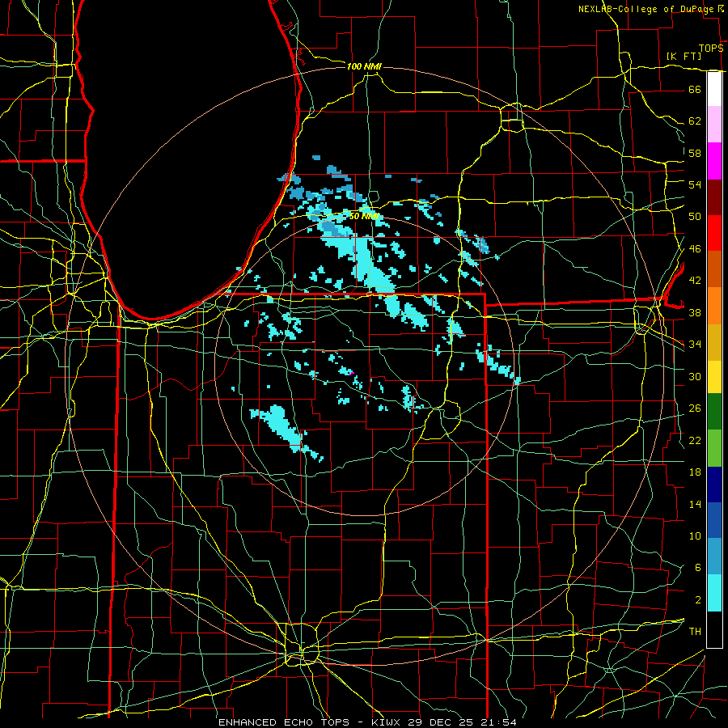Viewport: 728px width, 728px height.
Task: Click the 66 value in the legend
Action: click(695, 89)
